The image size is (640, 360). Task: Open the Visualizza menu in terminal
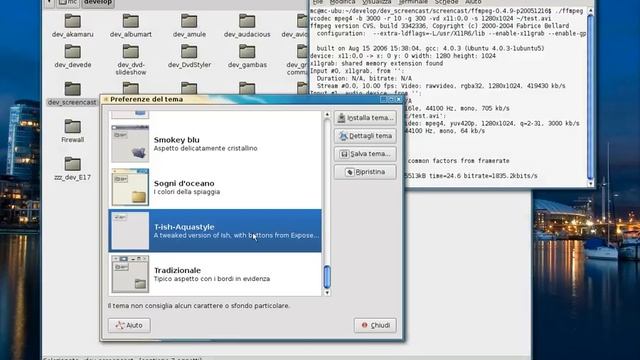(x=377, y=2)
